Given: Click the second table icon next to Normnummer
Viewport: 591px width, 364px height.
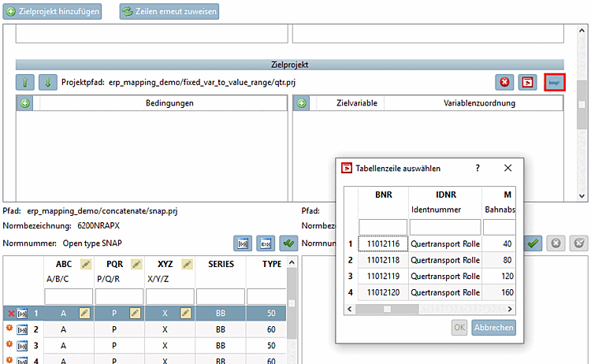Looking at the screenshot, I should pos(266,243).
